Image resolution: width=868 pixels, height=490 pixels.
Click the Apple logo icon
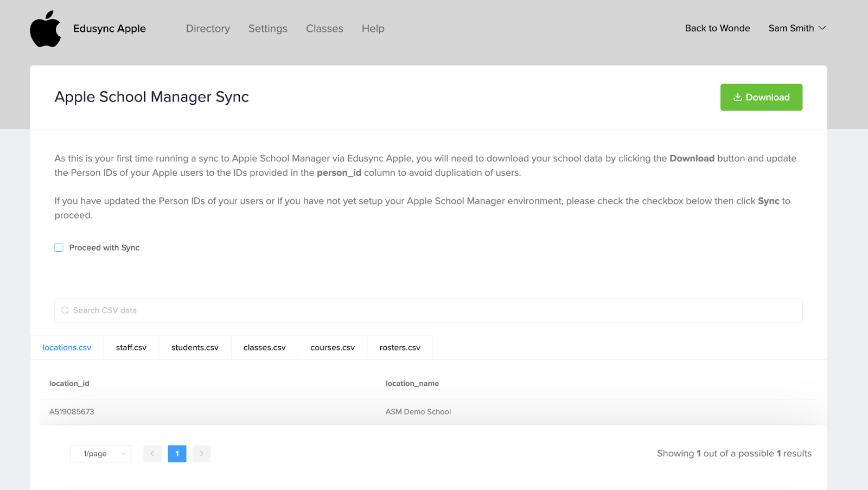(46, 29)
